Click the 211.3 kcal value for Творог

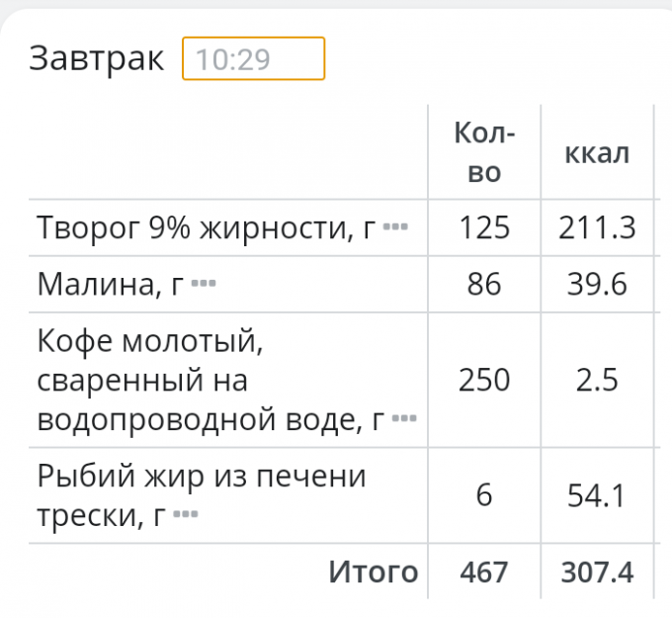(x=597, y=228)
